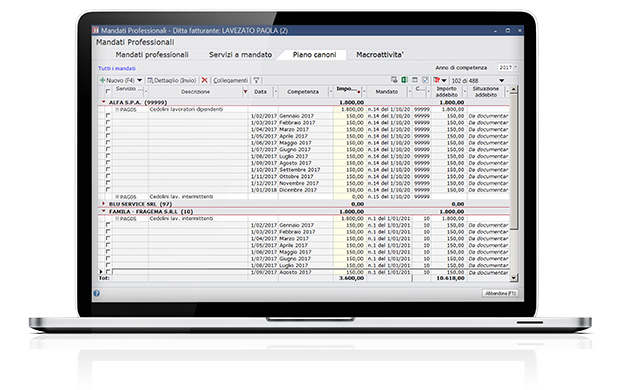Tick the select-all checkbox in the header row
The image size is (624, 390).
[108, 92]
